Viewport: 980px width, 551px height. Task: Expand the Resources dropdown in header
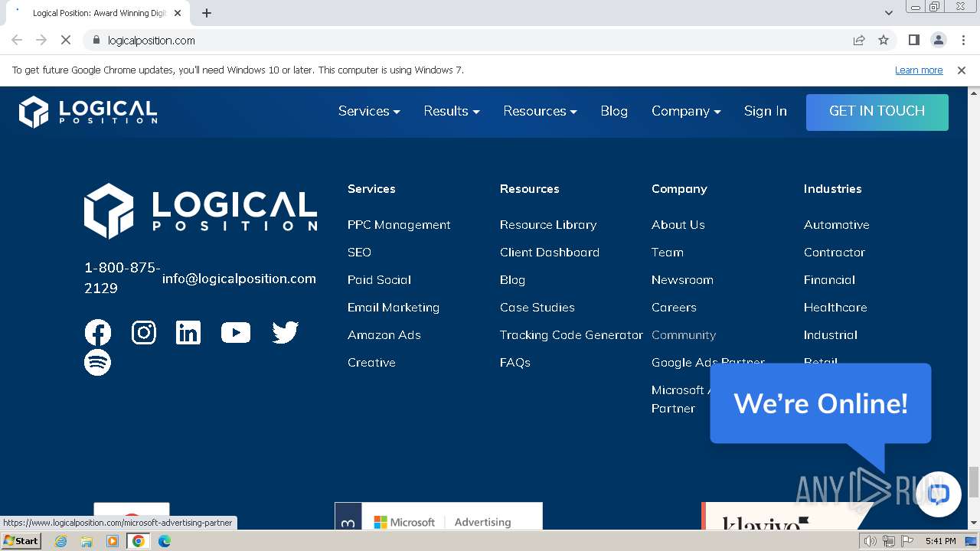[540, 112]
